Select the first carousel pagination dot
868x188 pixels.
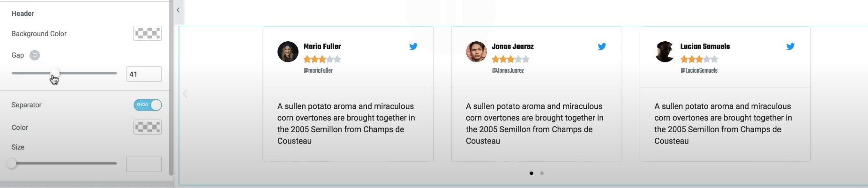531,173
